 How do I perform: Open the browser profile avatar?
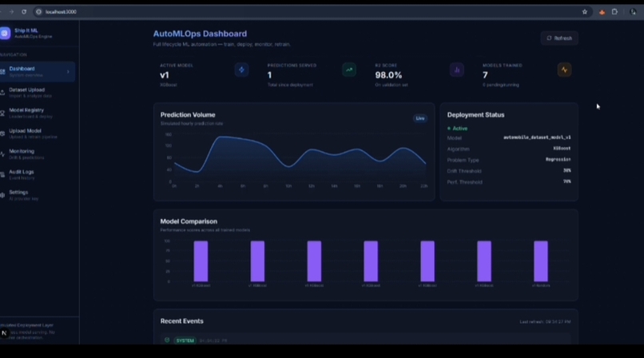(633, 12)
